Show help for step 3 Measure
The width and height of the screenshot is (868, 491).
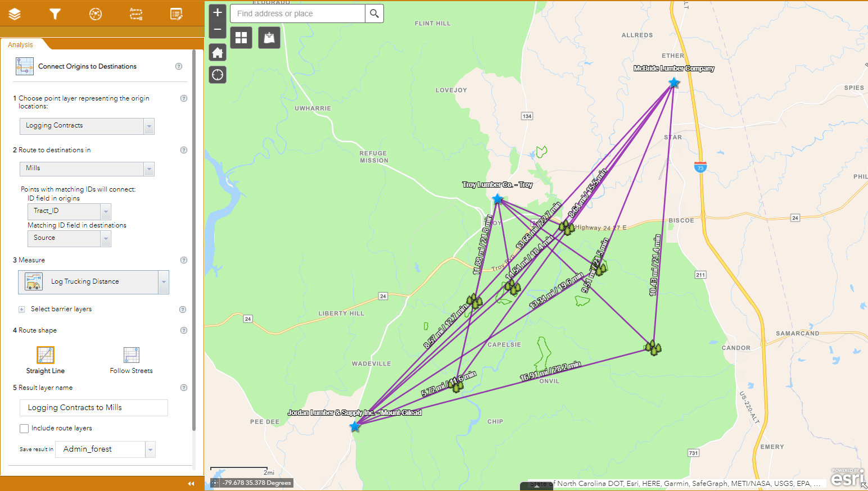click(183, 260)
